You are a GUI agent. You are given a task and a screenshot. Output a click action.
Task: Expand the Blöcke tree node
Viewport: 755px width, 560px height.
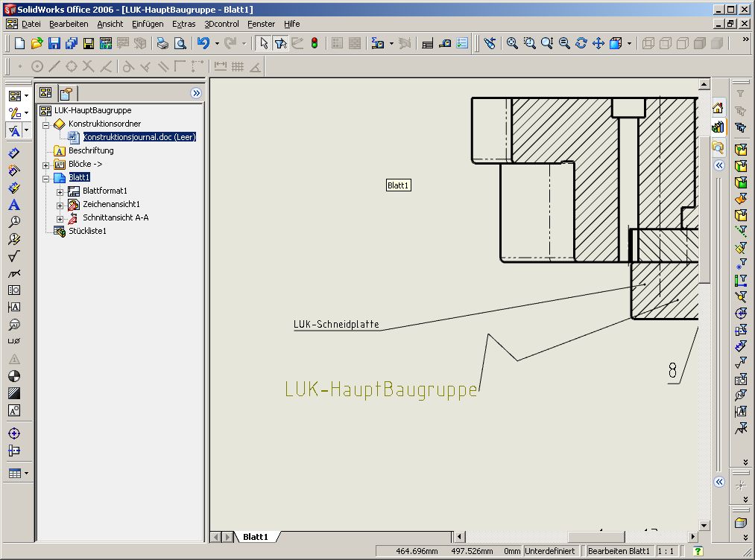[46, 165]
